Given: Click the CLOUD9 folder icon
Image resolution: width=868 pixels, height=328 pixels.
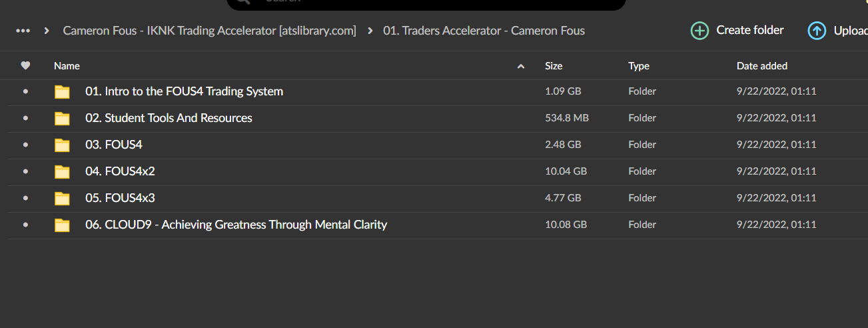Looking at the screenshot, I should click(62, 225).
